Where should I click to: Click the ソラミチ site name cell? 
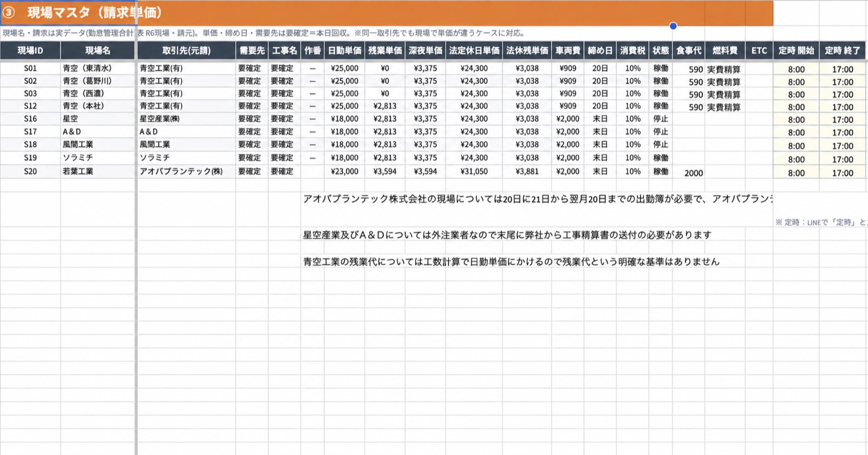(x=98, y=158)
